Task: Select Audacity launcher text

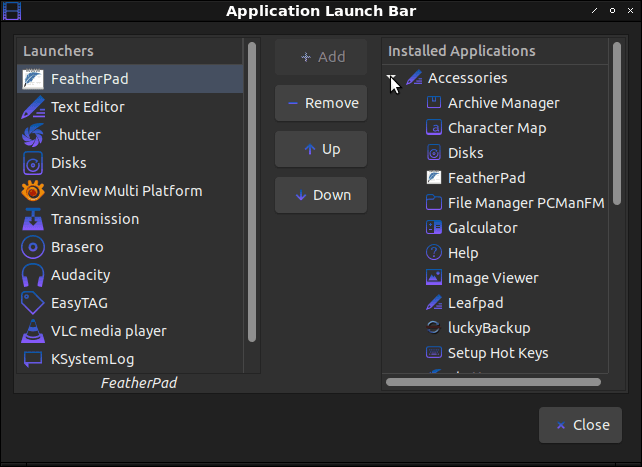Action: [x=81, y=275]
